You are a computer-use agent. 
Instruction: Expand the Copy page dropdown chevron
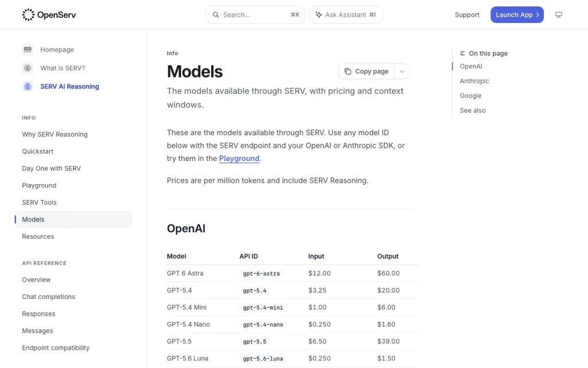(401, 71)
